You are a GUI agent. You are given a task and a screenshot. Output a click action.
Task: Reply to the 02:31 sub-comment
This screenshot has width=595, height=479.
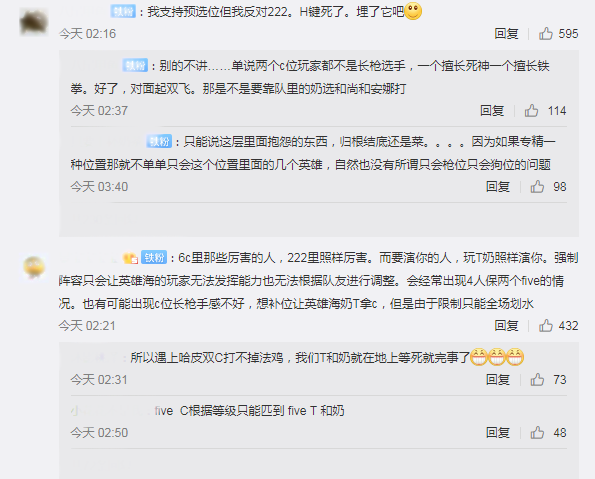coord(498,379)
